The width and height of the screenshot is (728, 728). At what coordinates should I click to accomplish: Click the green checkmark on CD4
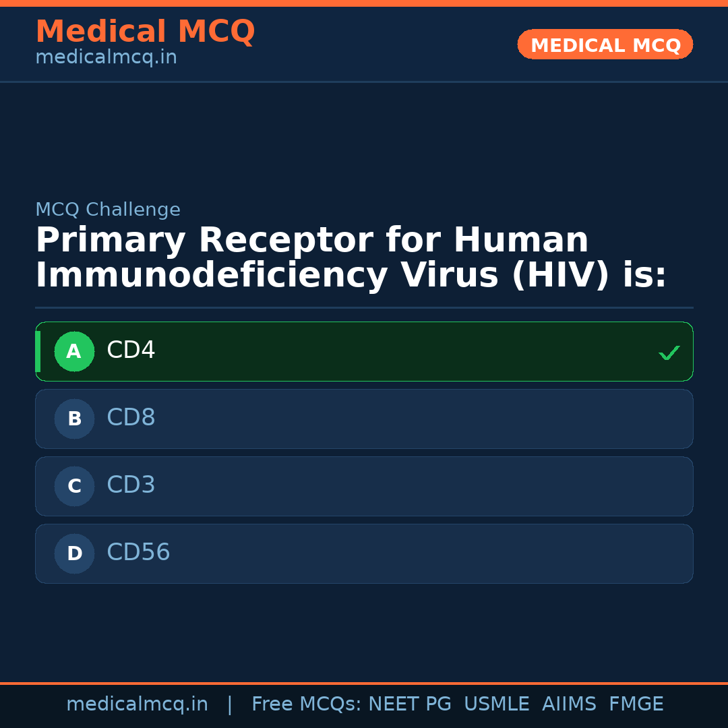point(669,353)
